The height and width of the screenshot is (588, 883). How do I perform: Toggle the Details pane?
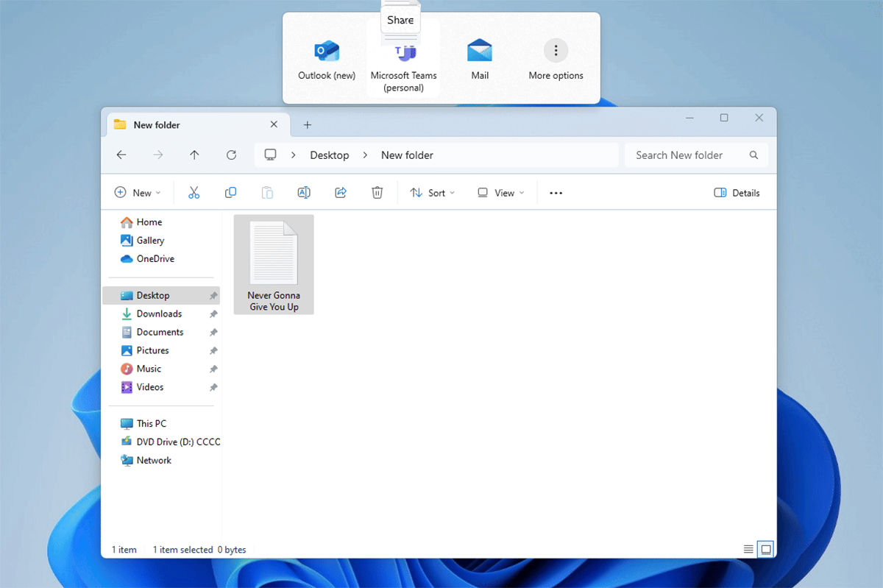tap(737, 193)
